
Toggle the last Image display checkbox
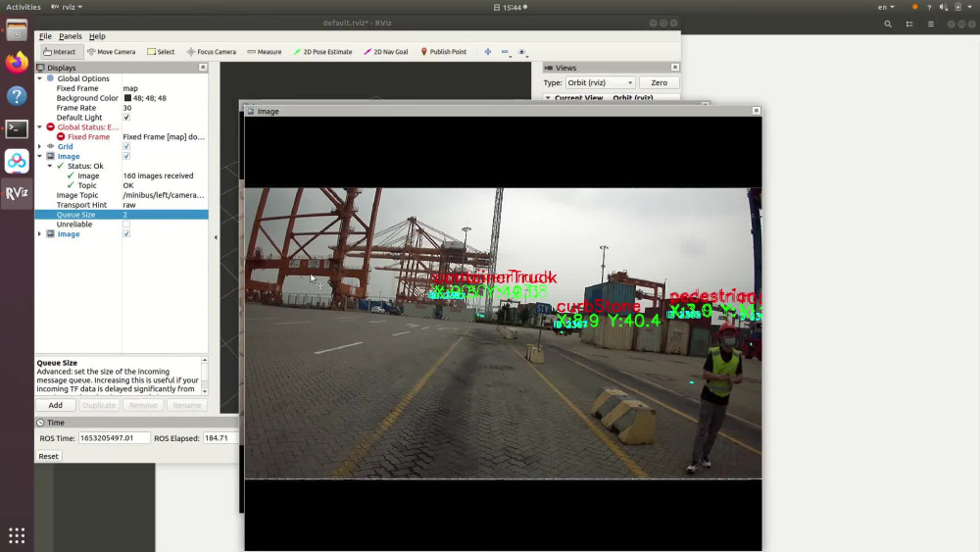tap(126, 233)
